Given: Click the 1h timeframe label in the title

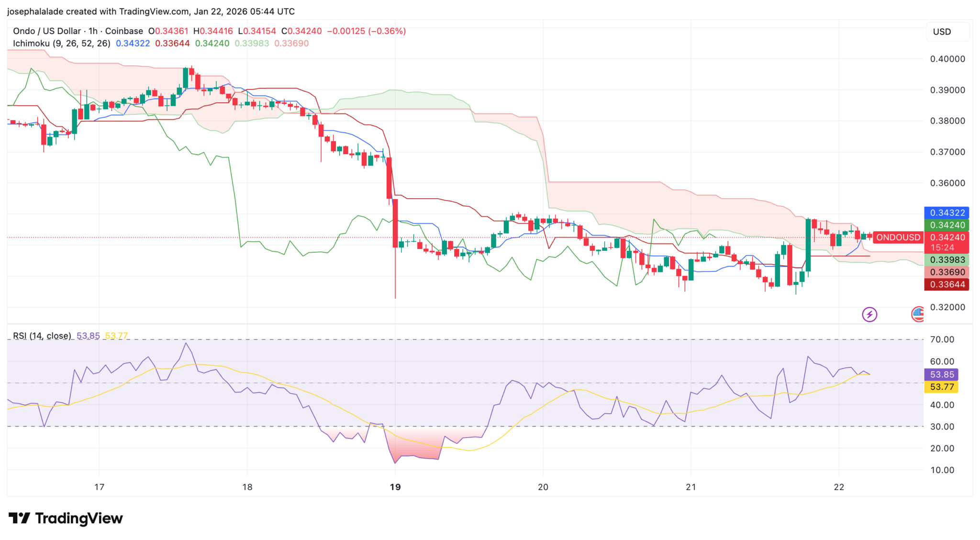Looking at the screenshot, I should (x=93, y=31).
